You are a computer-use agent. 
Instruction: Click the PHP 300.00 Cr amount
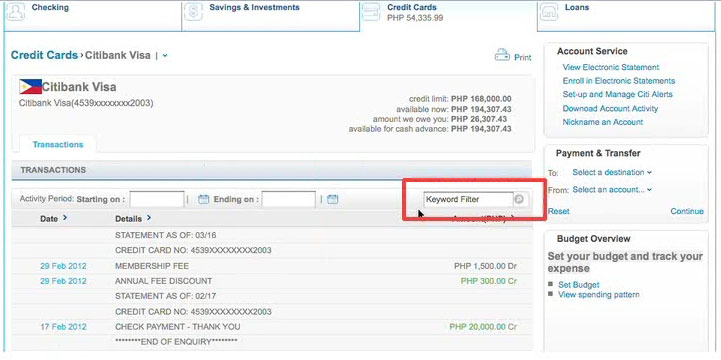(489, 281)
